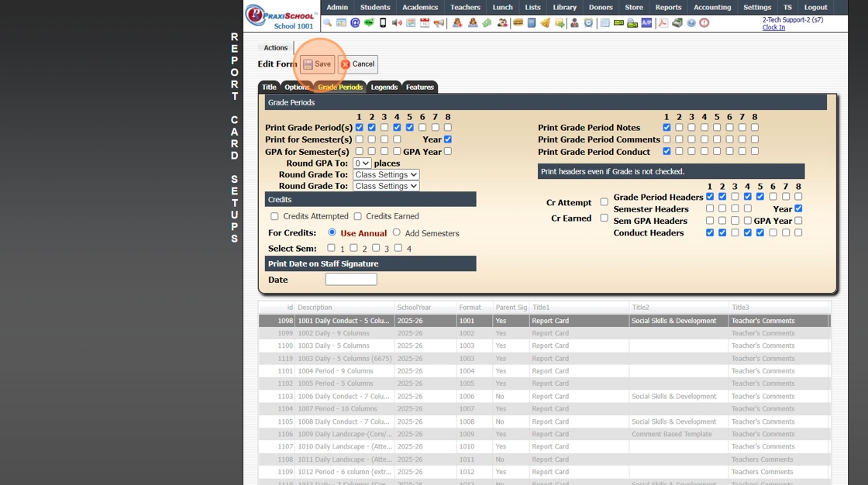The image size is (868, 485).
Task: Check Print Grade Period 3 checkbox
Action: click(x=384, y=127)
